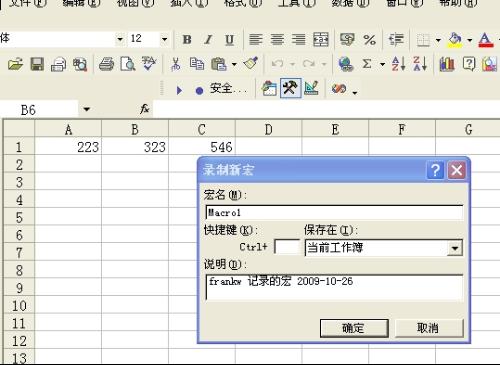Image resolution: width=500 pixels, height=365 pixels.
Task: Run the Spelling check tool
Action: pos(149,63)
